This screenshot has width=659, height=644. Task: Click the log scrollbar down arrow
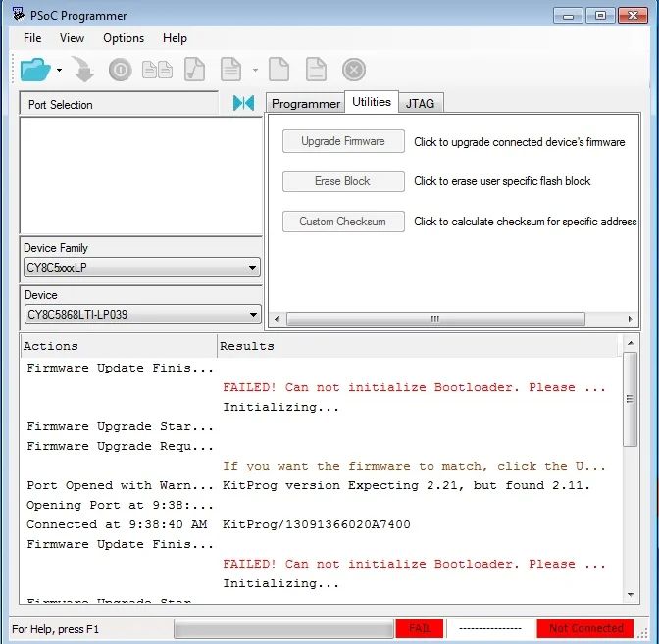tap(631, 595)
